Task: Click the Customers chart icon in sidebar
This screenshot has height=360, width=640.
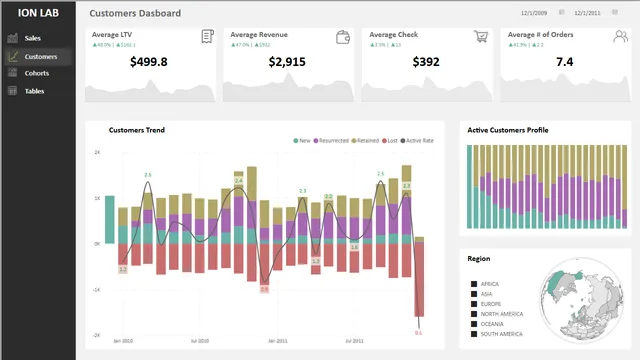Action: 13,56
